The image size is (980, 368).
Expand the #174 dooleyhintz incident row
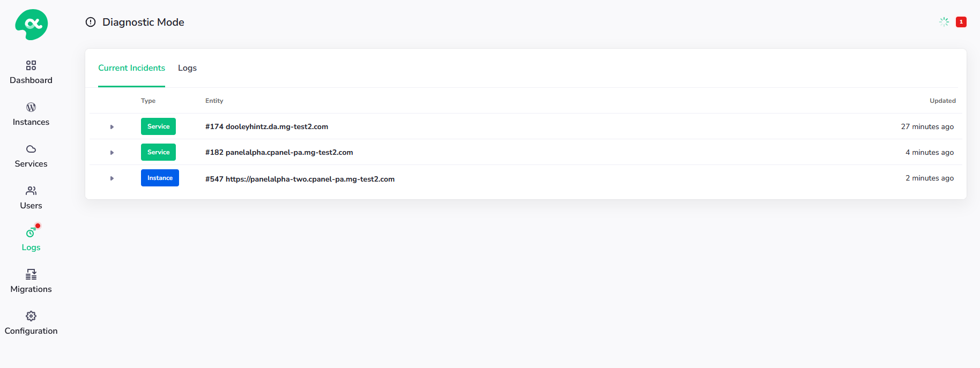point(112,127)
